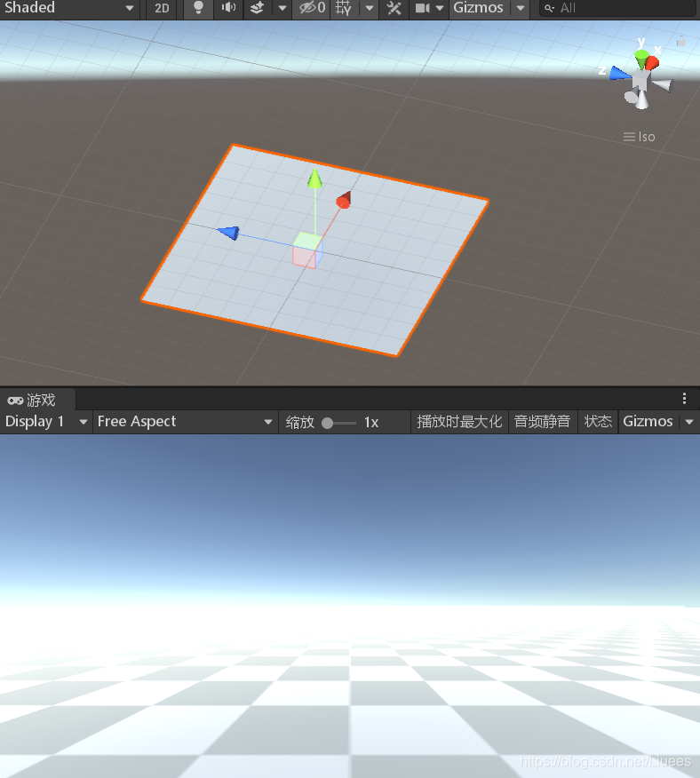
Task: Toggle skybox and effects icon
Action: click(257, 8)
